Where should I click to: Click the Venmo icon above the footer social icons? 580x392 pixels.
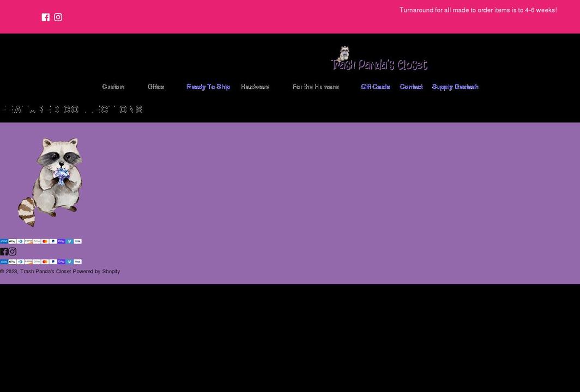click(x=70, y=241)
